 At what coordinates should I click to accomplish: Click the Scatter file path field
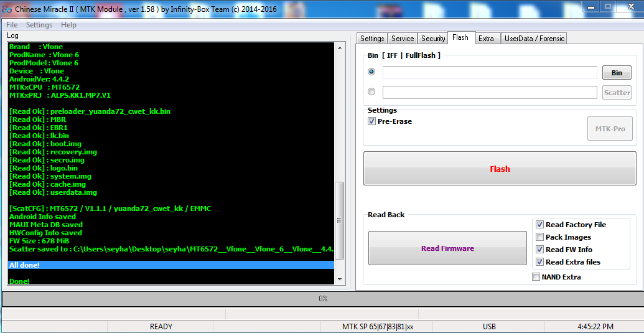point(490,92)
